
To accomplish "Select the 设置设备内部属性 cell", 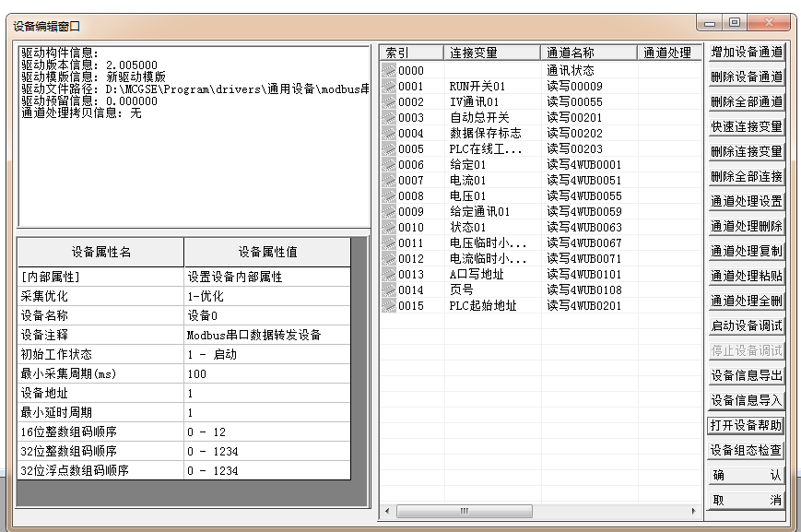I will (x=266, y=277).
